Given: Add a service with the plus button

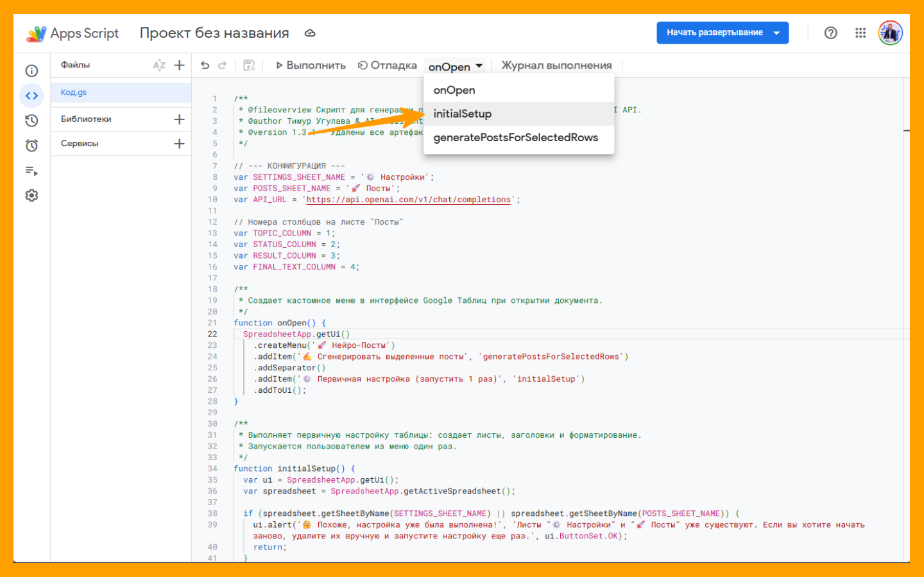Looking at the screenshot, I should (180, 144).
